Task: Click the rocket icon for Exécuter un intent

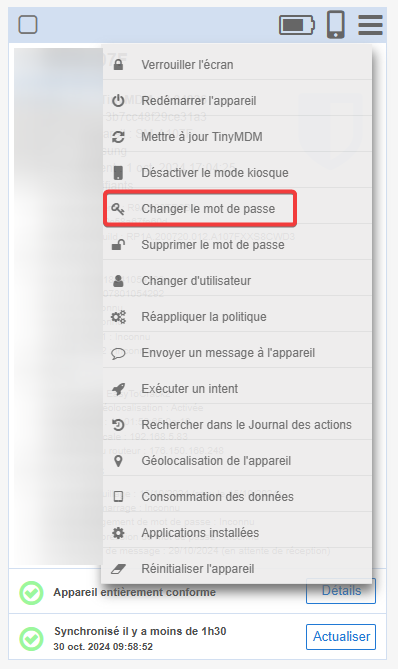Action: coord(118,389)
